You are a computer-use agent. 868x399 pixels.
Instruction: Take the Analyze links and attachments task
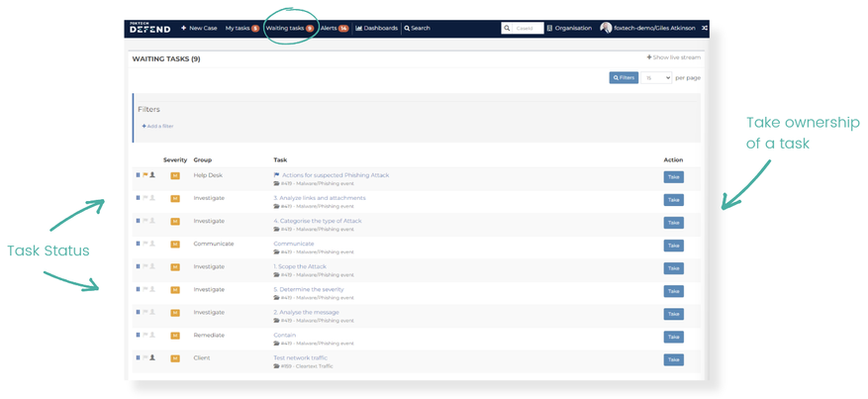[x=673, y=200]
